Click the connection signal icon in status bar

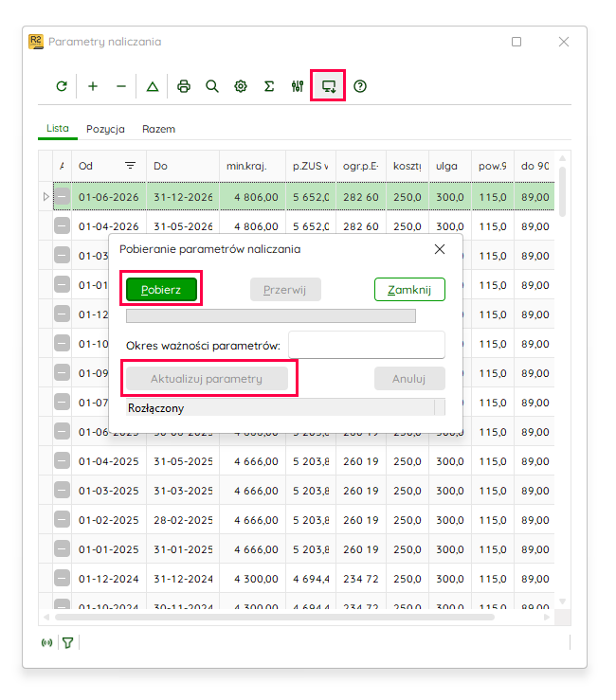pos(46,643)
